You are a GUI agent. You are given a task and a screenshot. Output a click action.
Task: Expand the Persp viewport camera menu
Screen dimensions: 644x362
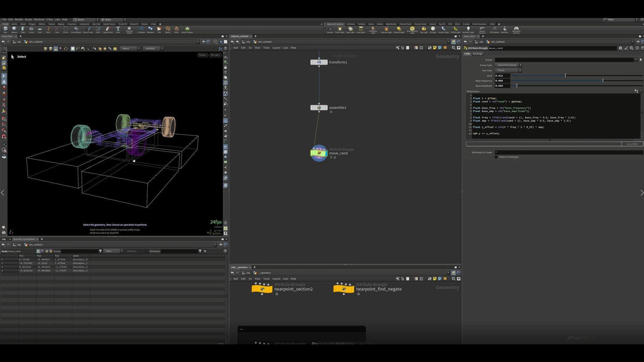(x=202, y=55)
